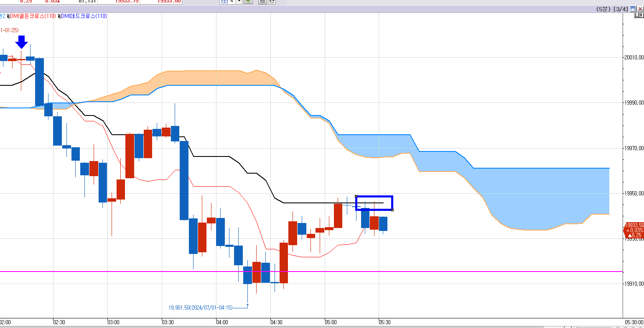Close the 5분 chart pane
Screen dimensions: 644x328
640,9
